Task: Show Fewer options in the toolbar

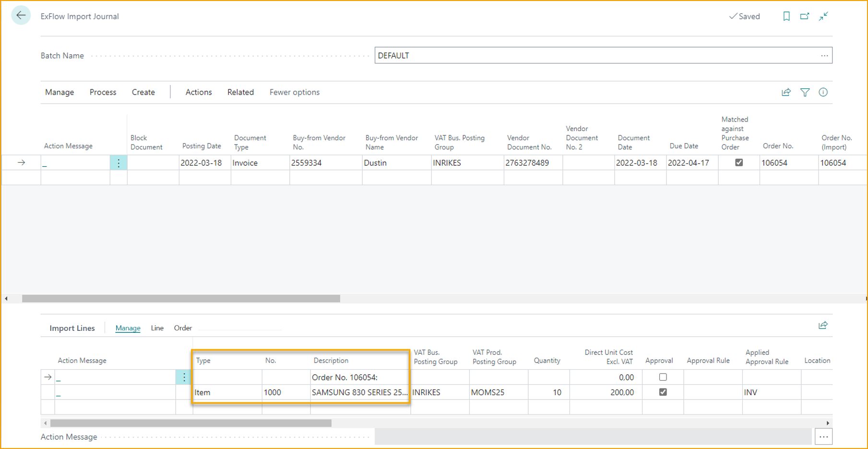Action: 294,92
